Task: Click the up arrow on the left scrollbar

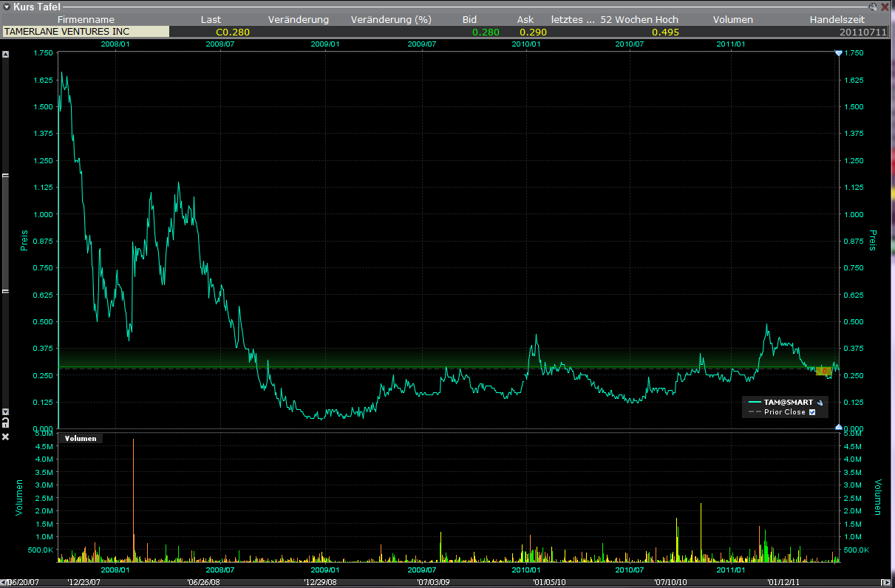Action: [6, 52]
